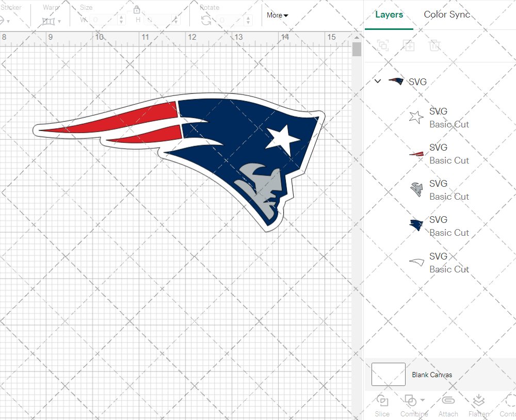
Task: Click the Contour icon
Action: point(509,401)
